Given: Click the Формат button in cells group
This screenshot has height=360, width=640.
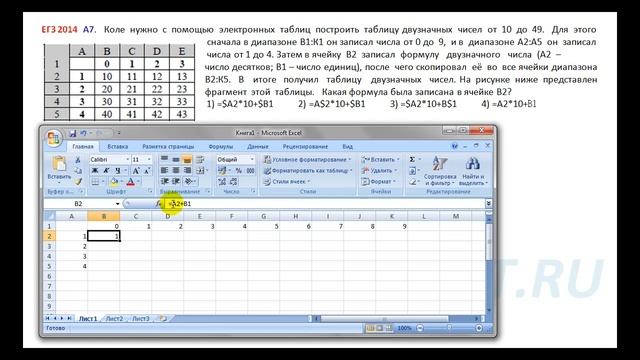Looking at the screenshot, I should (379, 182).
